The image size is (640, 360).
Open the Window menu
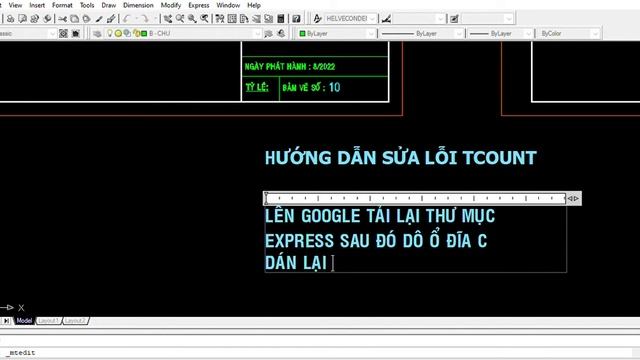click(x=228, y=5)
